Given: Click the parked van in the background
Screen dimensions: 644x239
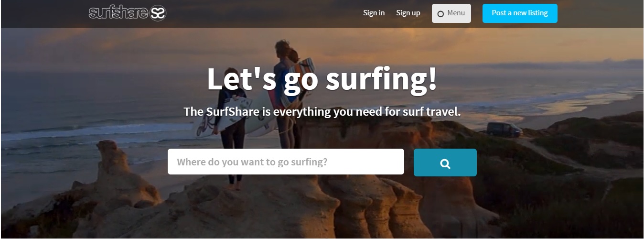Looking at the screenshot, I should coord(504,130).
